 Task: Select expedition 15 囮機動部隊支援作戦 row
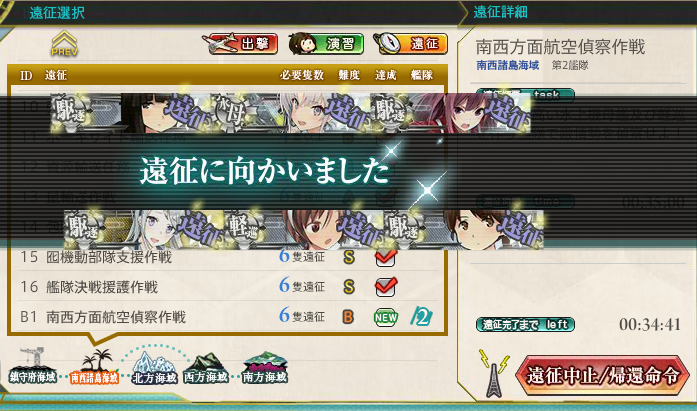pyautogui.click(x=228, y=257)
